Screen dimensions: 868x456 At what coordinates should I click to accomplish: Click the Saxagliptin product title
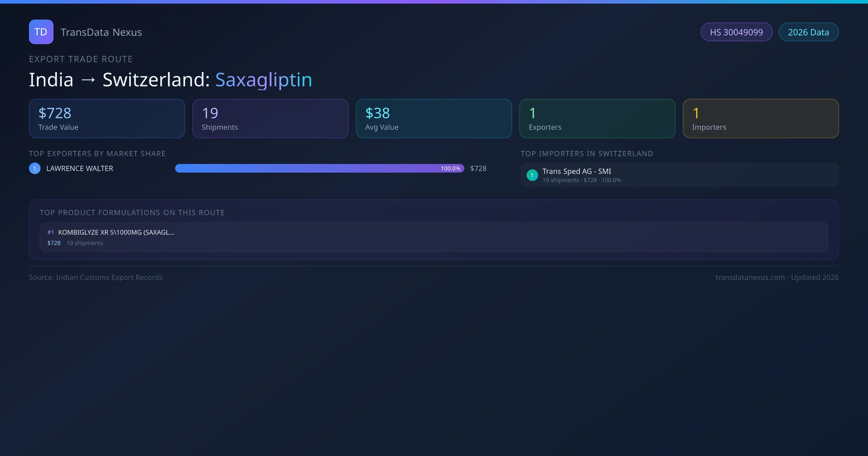pos(263,80)
